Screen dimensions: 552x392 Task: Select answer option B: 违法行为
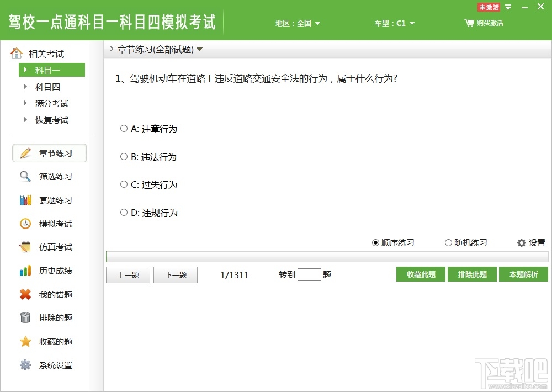(148, 157)
